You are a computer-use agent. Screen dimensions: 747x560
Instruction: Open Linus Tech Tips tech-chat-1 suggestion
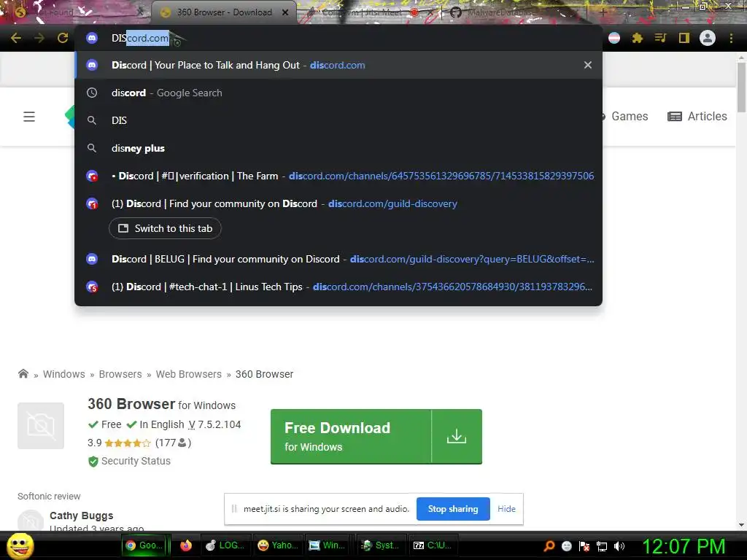point(338,287)
